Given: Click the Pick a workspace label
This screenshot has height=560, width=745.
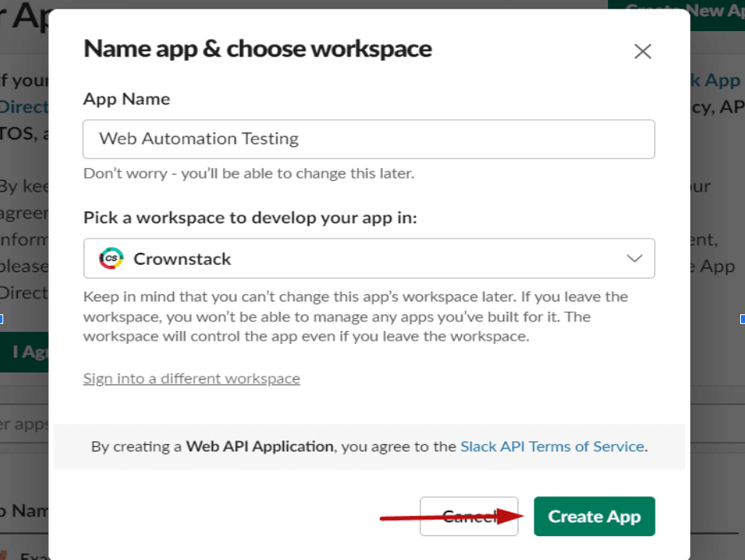Looking at the screenshot, I should tap(250, 218).
